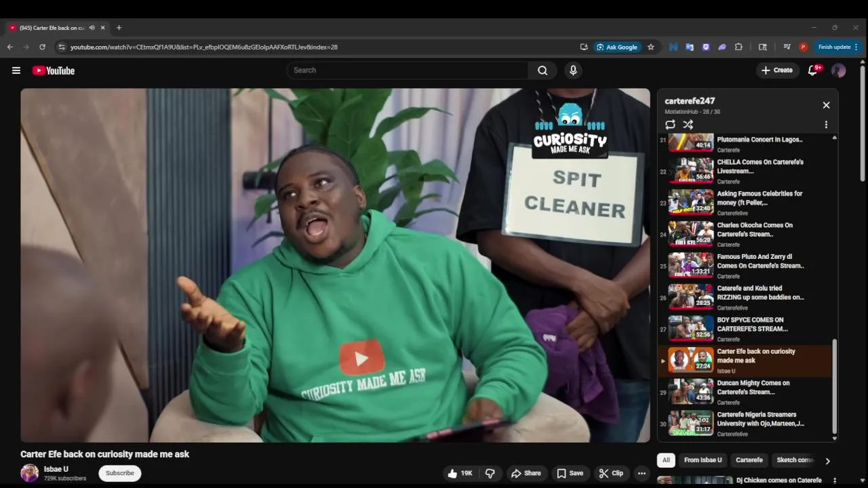Image resolution: width=868 pixels, height=488 pixels.
Task: Show more filter chips with the arrow
Action: click(x=827, y=461)
